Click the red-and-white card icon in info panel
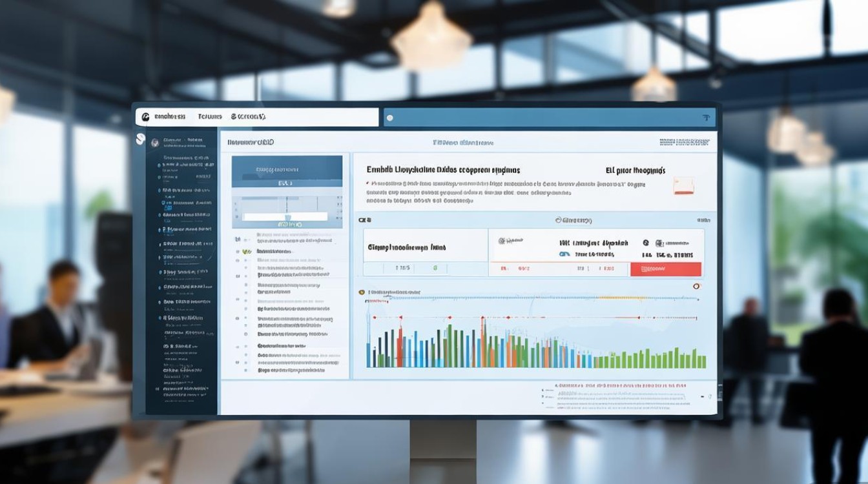Viewport: 868px width, 484px height. [683, 186]
